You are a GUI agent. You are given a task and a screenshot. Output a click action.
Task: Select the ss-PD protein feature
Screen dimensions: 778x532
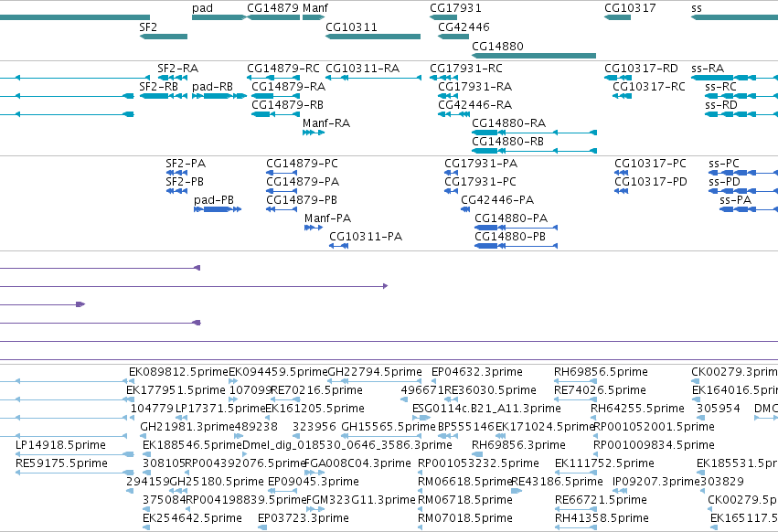coord(743,191)
